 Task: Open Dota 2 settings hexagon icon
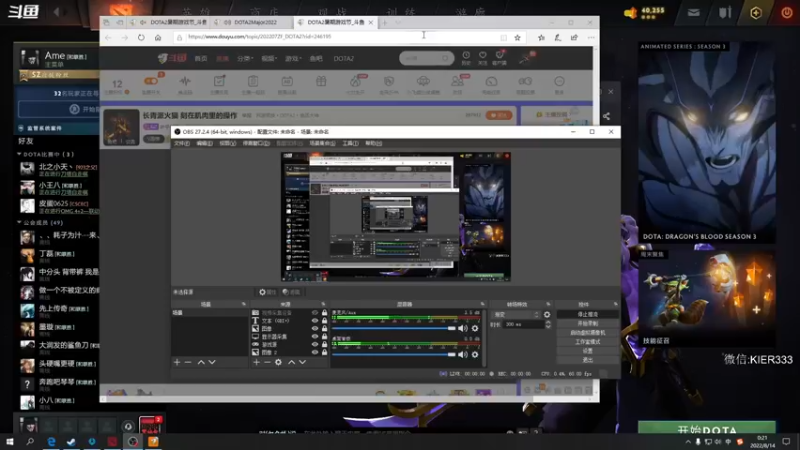[756, 13]
